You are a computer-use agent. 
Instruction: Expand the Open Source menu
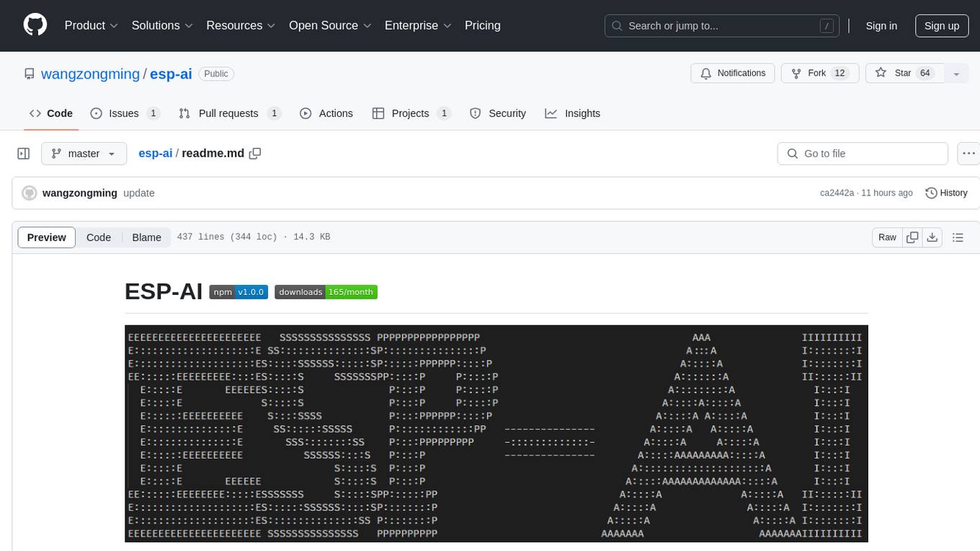330,25
